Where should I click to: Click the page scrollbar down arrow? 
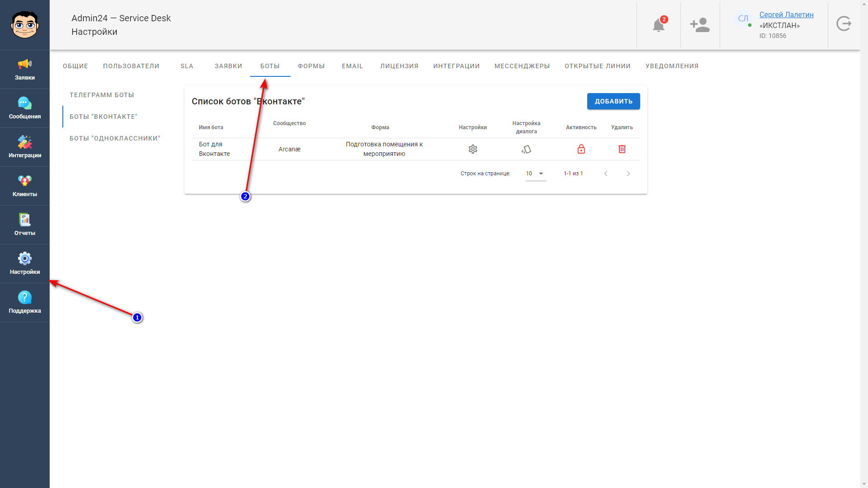pos(864,484)
